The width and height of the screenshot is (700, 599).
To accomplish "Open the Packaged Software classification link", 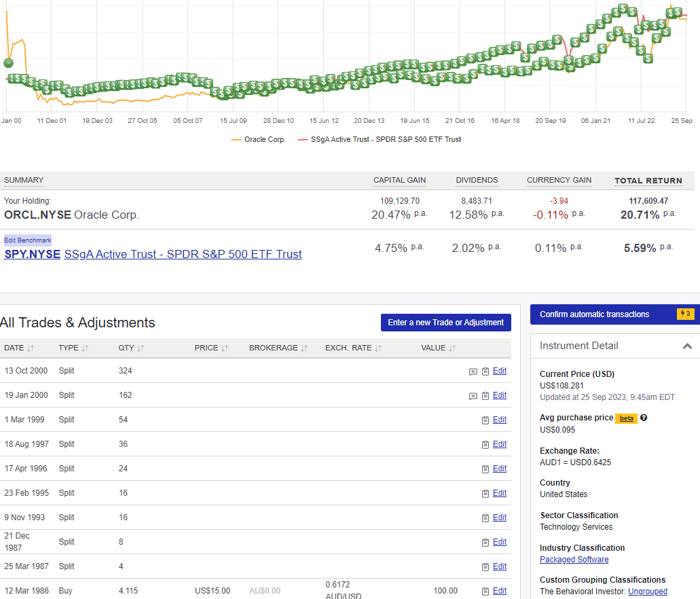I will point(574,559).
